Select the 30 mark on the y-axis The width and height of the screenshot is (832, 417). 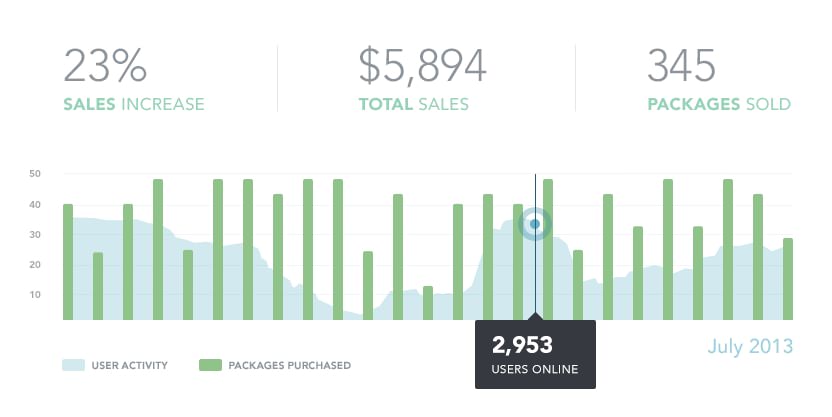click(x=34, y=234)
